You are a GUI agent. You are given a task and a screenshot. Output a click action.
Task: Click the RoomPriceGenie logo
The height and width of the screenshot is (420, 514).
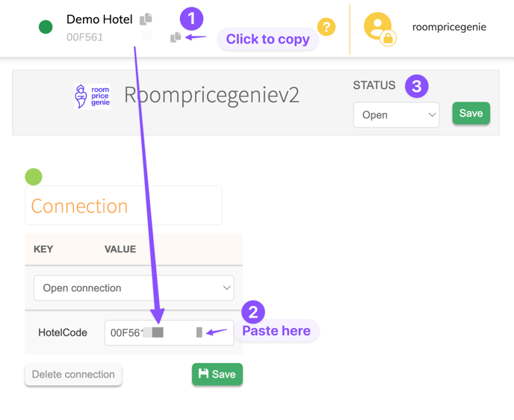[x=93, y=96]
